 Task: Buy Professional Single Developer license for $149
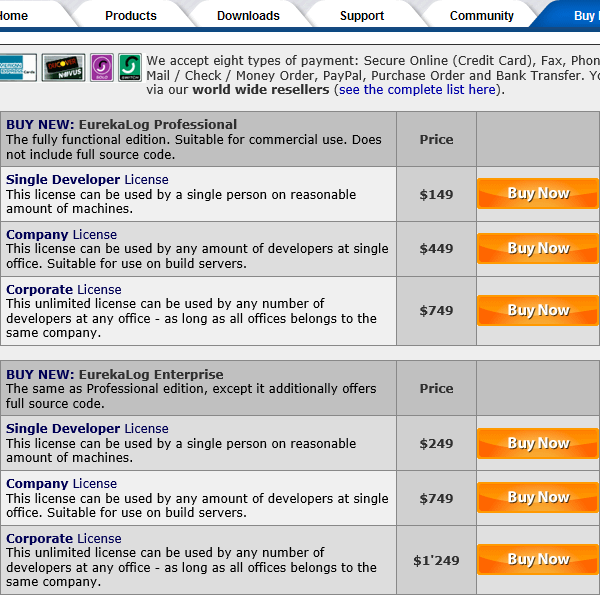[538, 194]
